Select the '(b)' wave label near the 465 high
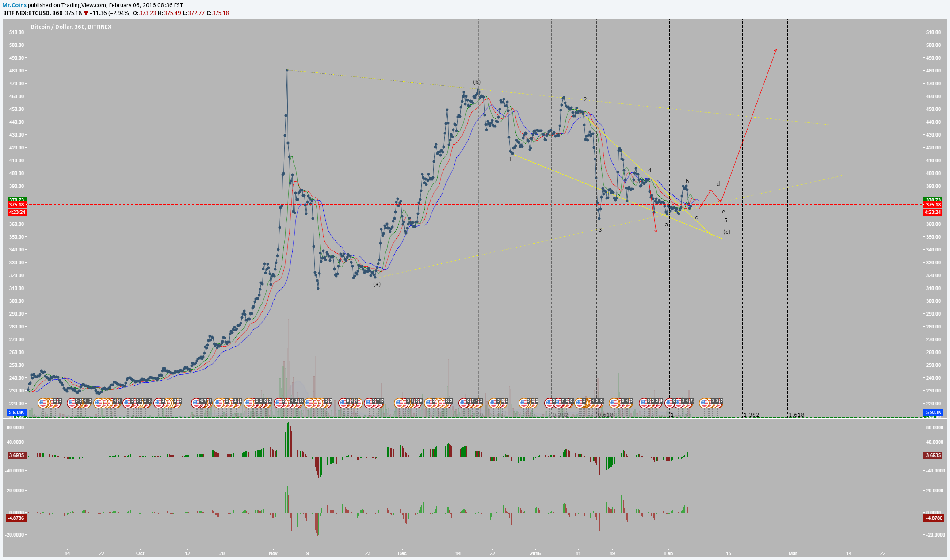Image resolution: width=950 pixels, height=560 pixels. coord(477,82)
